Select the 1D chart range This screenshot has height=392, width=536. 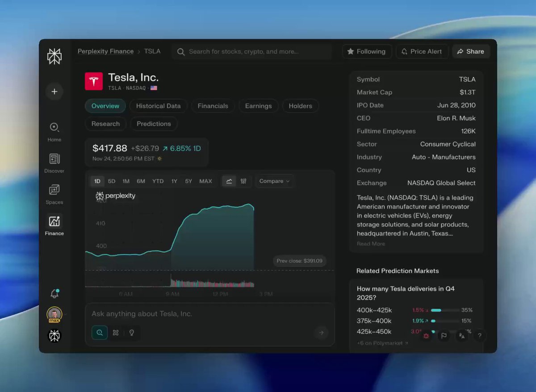97,181
